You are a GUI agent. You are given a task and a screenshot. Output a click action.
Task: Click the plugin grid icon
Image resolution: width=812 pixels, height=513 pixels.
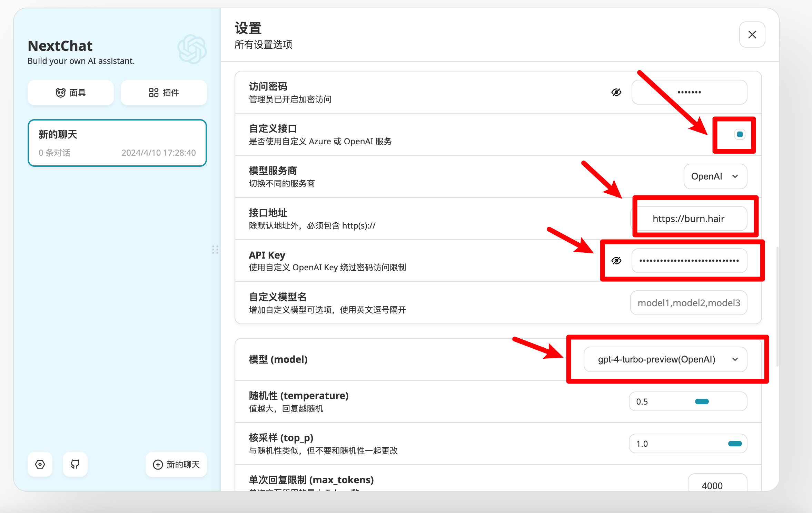point(154,93)
